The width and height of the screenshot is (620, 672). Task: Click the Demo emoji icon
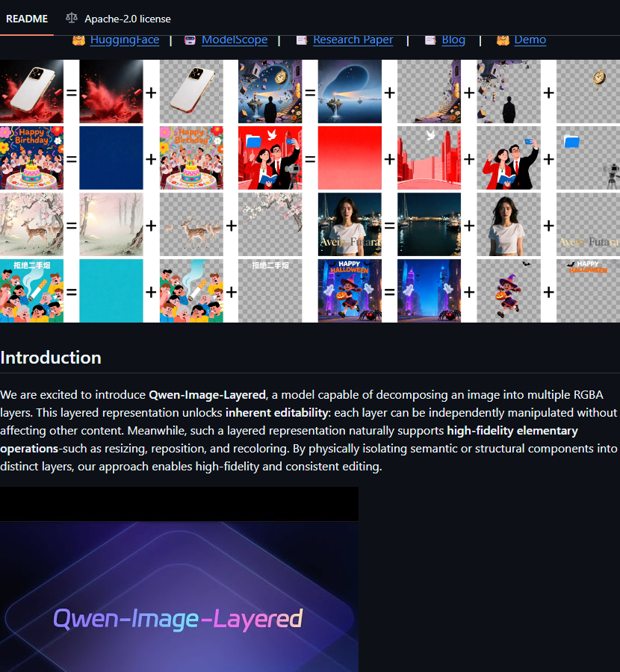point(503,40)
